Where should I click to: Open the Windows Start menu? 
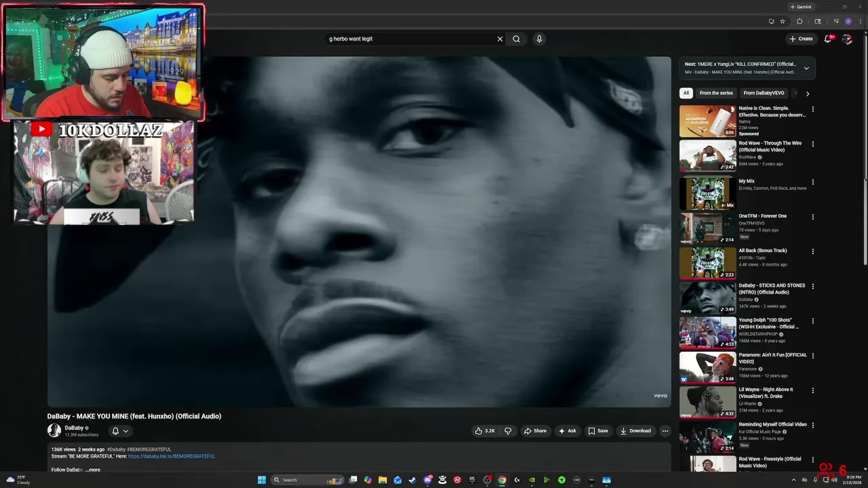tap(262, 480)
